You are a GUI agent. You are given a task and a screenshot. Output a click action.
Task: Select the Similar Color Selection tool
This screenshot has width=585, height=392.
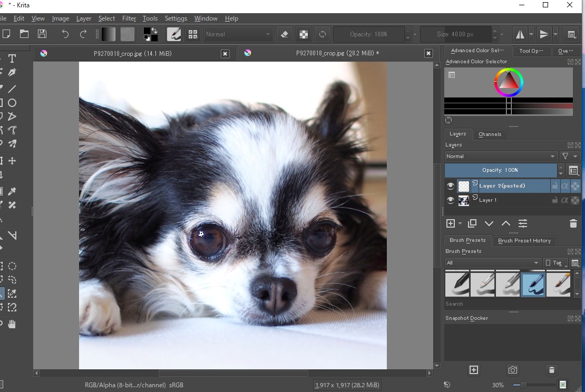coord(12,293)
